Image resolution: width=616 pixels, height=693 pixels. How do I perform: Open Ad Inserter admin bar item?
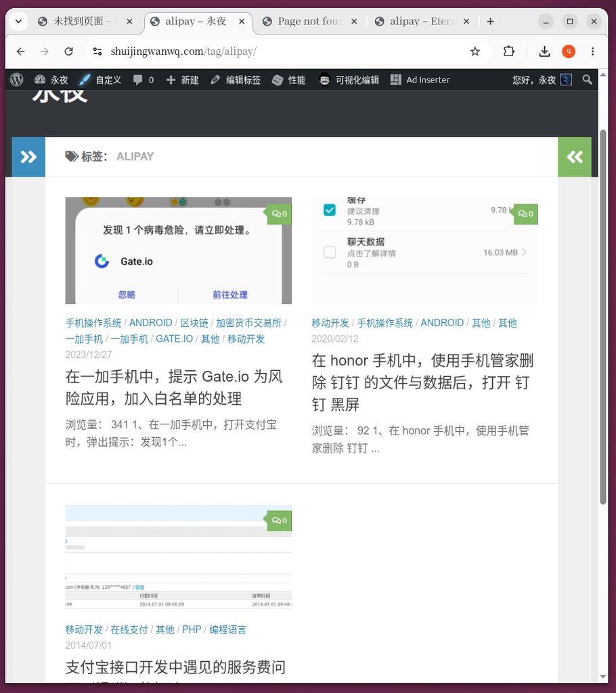tap(420, 80)
